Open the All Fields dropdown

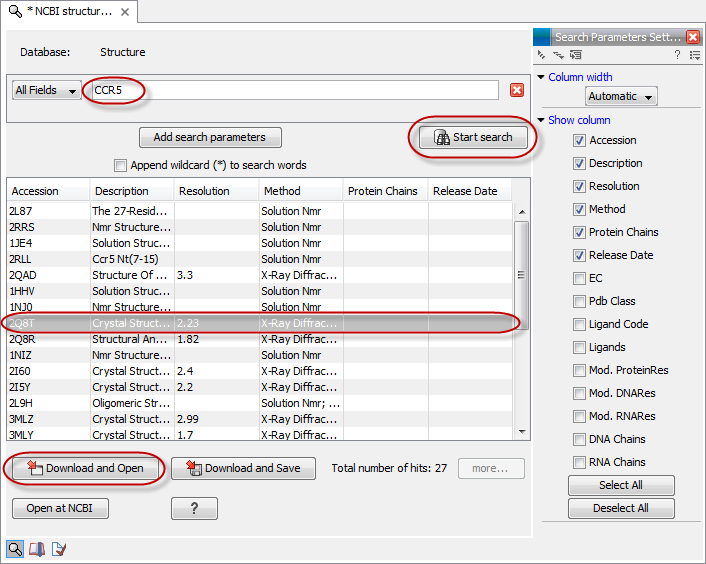pos(46,90)
